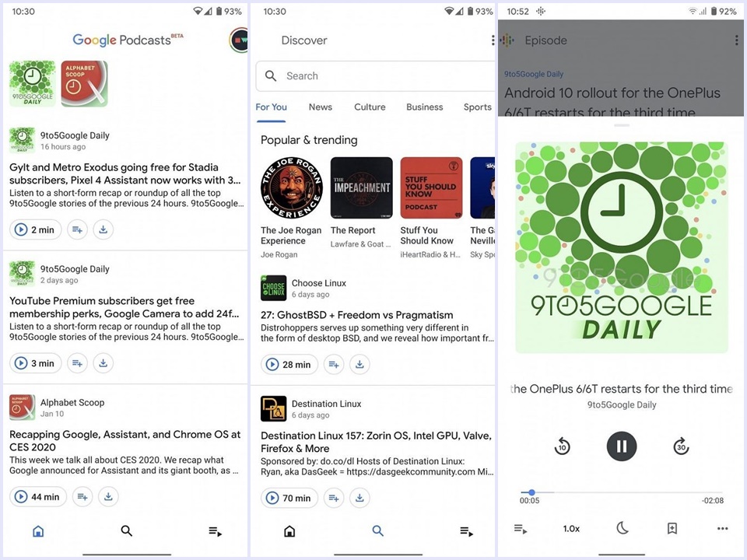
Task: Open the Discover screen overflow menu
Action: [492, 40]
